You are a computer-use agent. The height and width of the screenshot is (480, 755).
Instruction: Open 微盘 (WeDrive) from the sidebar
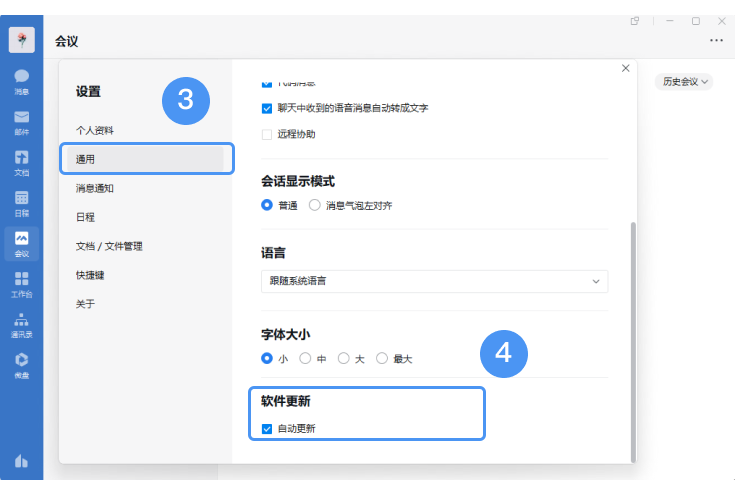click(21, 365)
